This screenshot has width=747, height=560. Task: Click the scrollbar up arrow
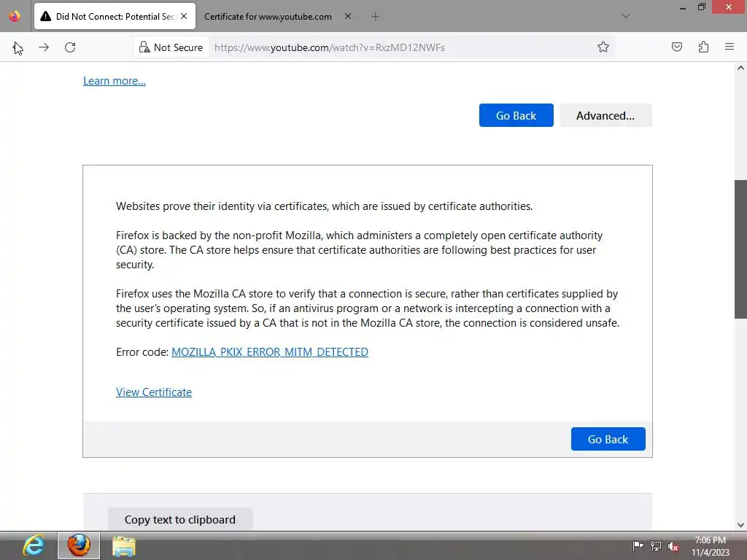pos(740,68)
